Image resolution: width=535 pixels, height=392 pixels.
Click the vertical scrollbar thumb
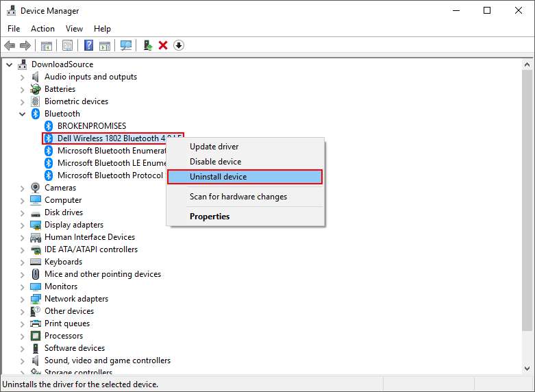[x=527, y=200]
